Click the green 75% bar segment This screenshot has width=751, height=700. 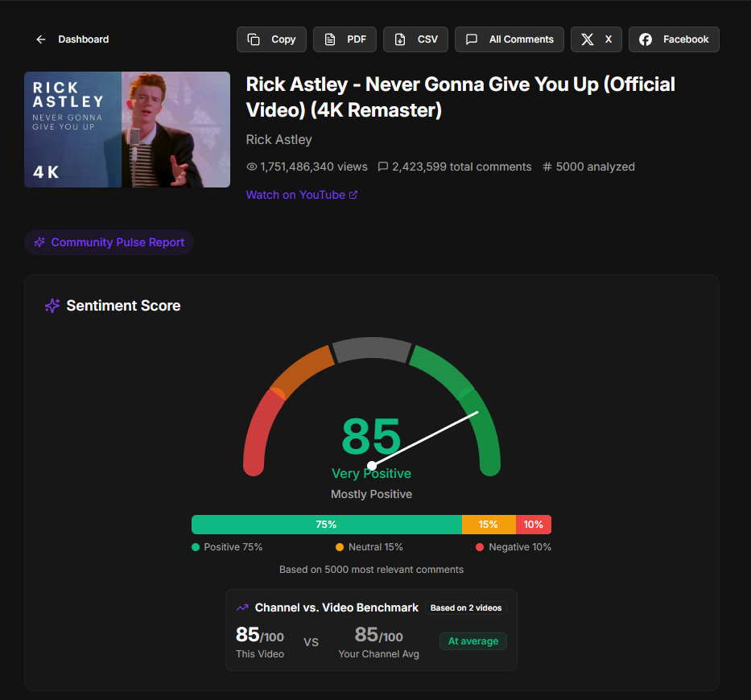327,525
